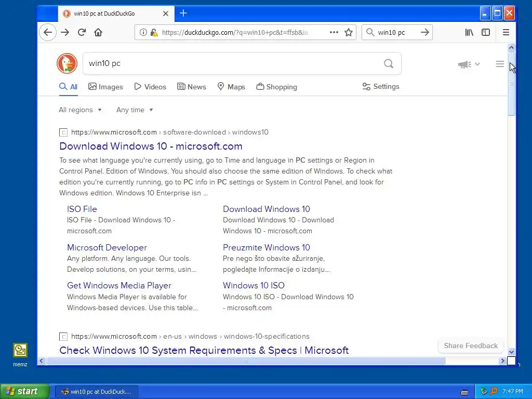Open the Firefox home page
The width and height of the screenshot is (532, 399).
point(98,32)
